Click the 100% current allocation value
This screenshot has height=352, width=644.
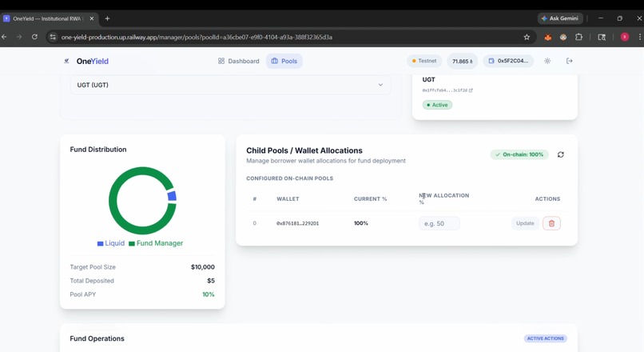click(361, 223)
